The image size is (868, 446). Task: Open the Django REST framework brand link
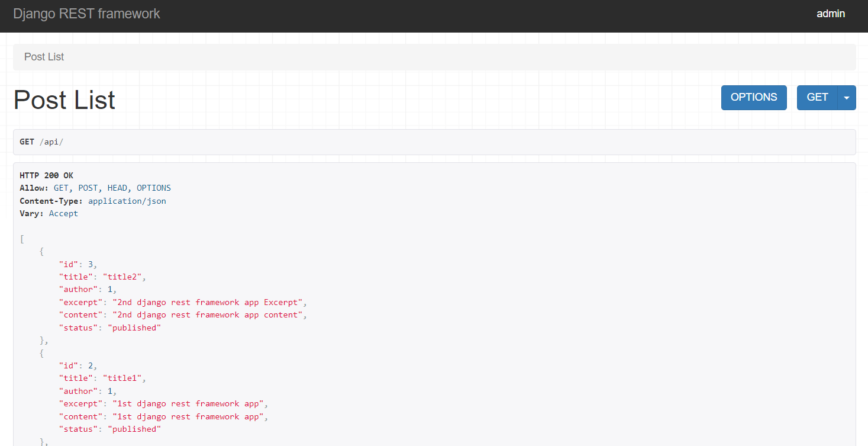click(x=86, y=14)
